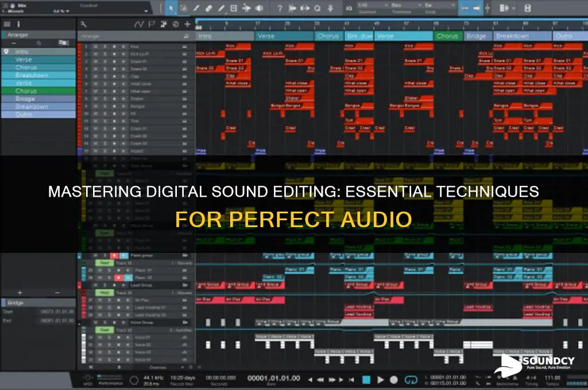Click the Outro section on arranger track

570,36
